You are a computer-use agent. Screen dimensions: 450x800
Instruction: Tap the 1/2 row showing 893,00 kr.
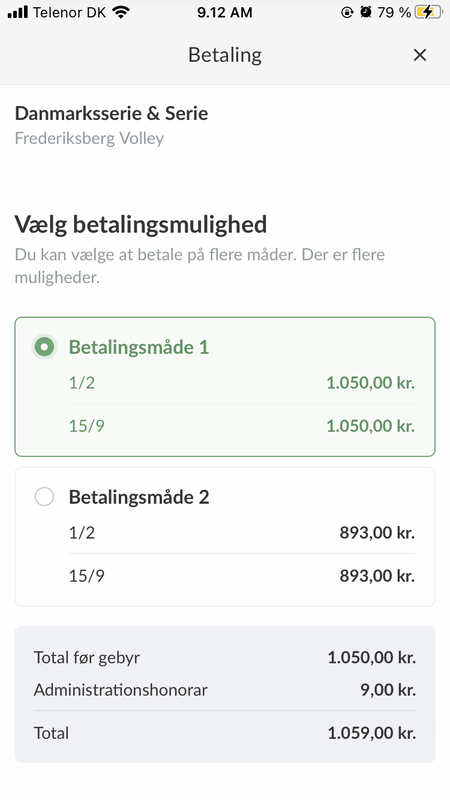click(242, 533)
